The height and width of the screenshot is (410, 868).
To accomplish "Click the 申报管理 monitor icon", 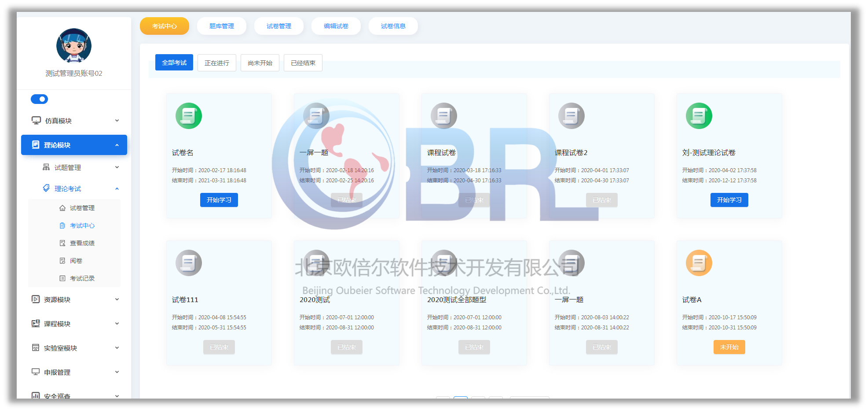I will pos(36,372).
